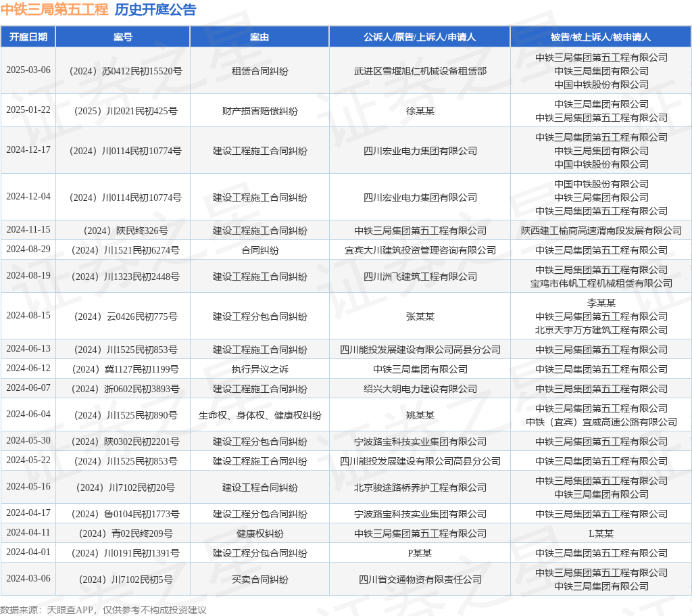Select date cell 2024-06-13

pos(28,349)
